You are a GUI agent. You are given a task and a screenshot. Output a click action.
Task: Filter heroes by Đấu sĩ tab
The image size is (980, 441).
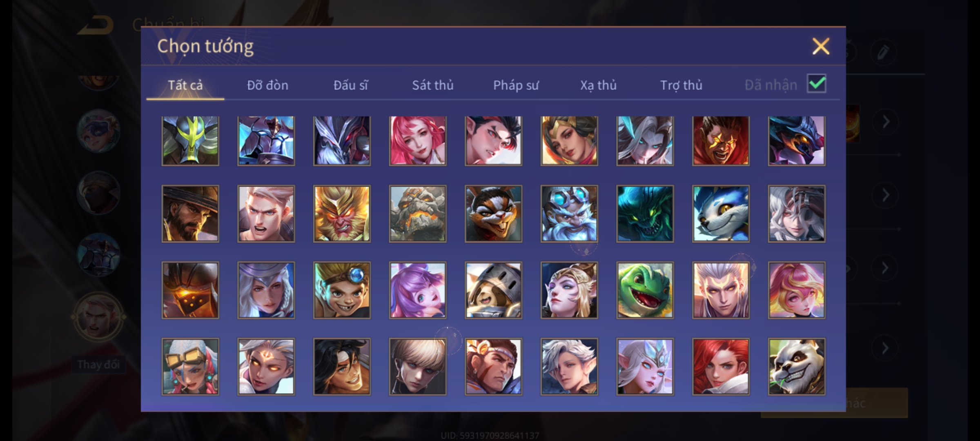point(350,85)
